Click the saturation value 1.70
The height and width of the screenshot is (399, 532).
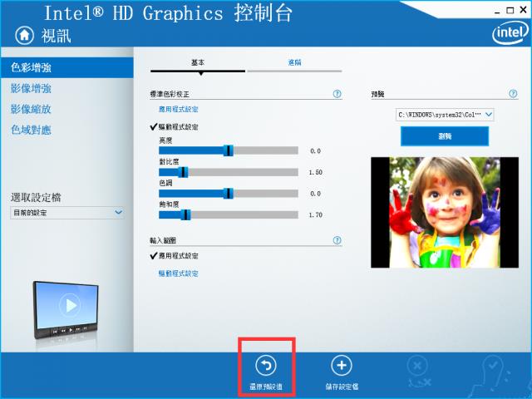(x=316, y=214)
